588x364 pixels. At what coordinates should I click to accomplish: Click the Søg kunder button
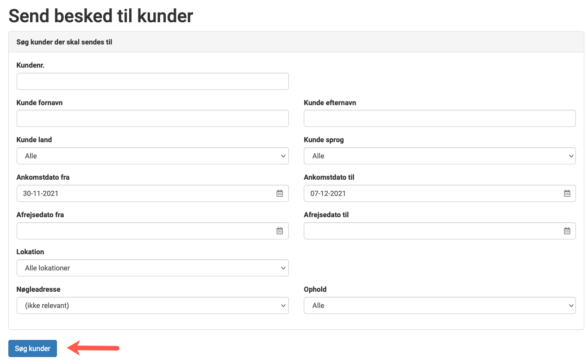[32, 349]
